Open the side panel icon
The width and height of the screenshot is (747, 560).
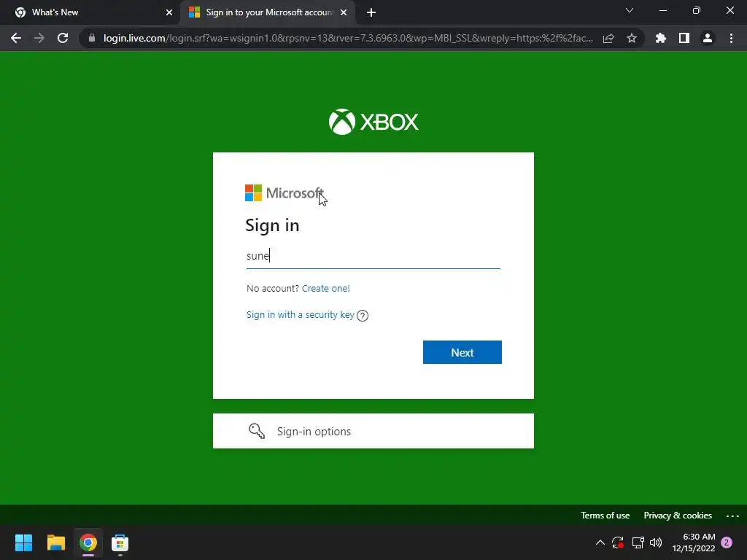click(684, 38)
